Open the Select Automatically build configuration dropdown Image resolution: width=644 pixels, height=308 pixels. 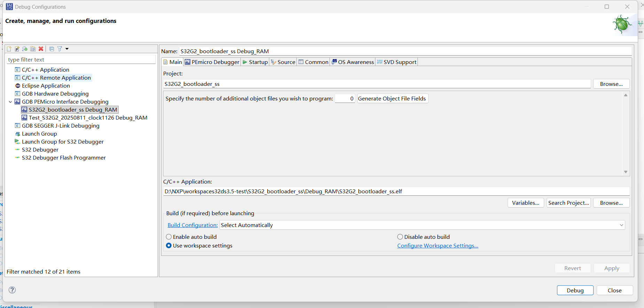422,225
